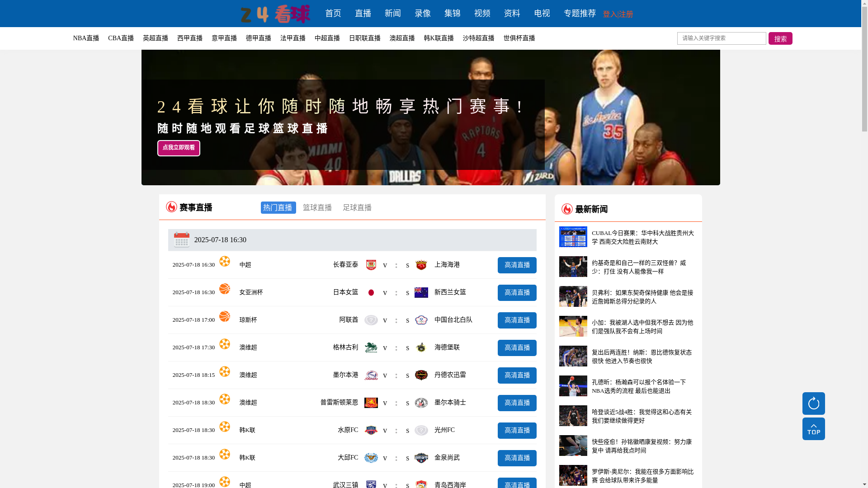Select the 足球直播 tab
This screenshot has width=868, height=488.
[357, 208]
